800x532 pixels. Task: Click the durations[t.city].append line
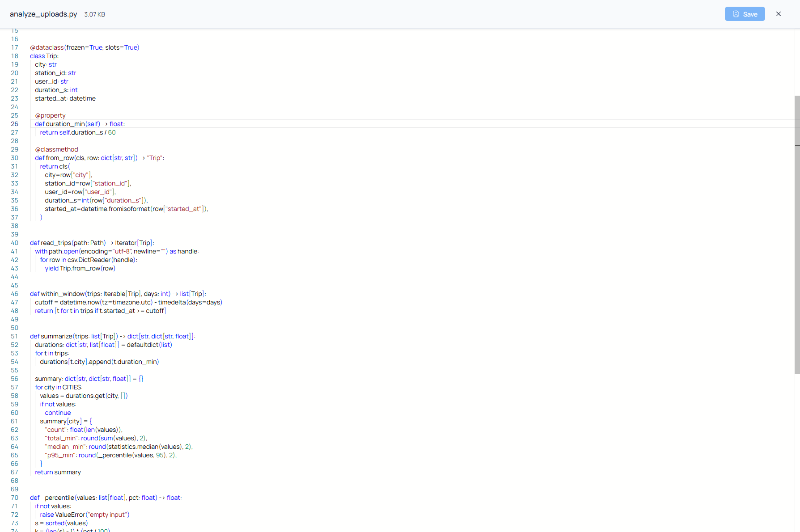[x=99, y=362]
